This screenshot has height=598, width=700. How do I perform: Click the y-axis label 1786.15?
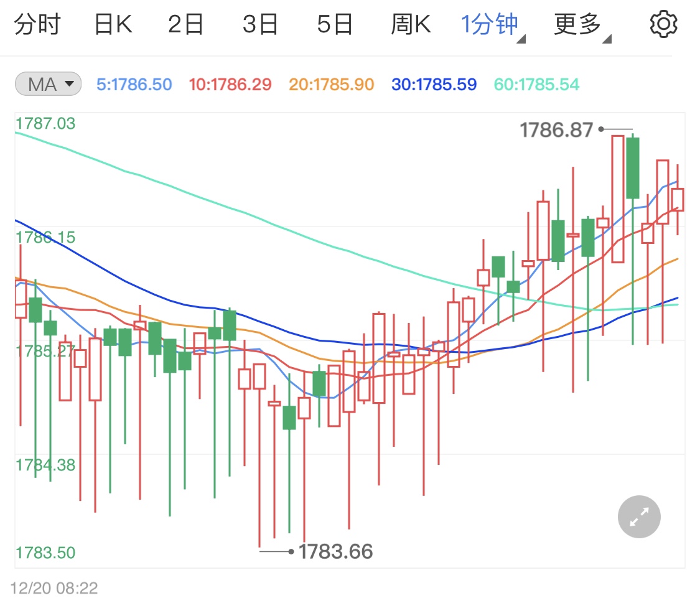pos(45,237)
